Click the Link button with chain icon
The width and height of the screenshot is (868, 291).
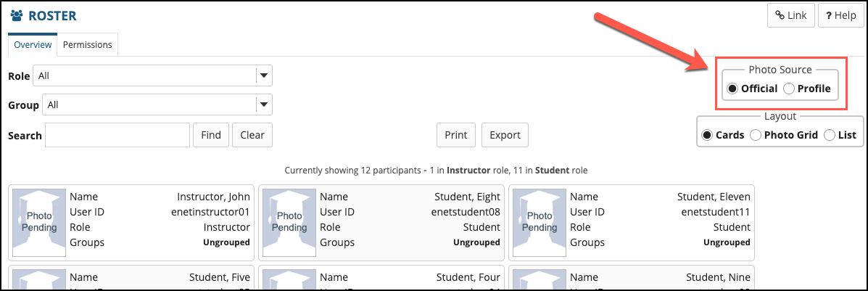pos(790,15)
